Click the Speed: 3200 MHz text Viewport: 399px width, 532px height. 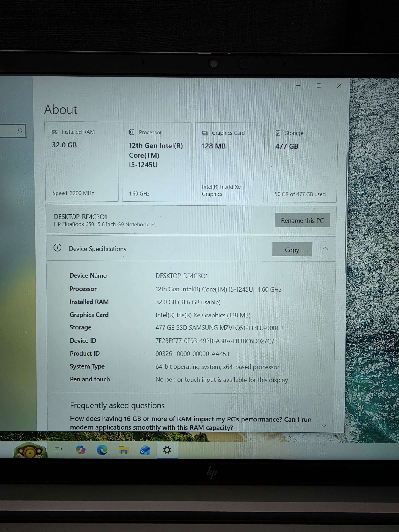coord(73,193)
